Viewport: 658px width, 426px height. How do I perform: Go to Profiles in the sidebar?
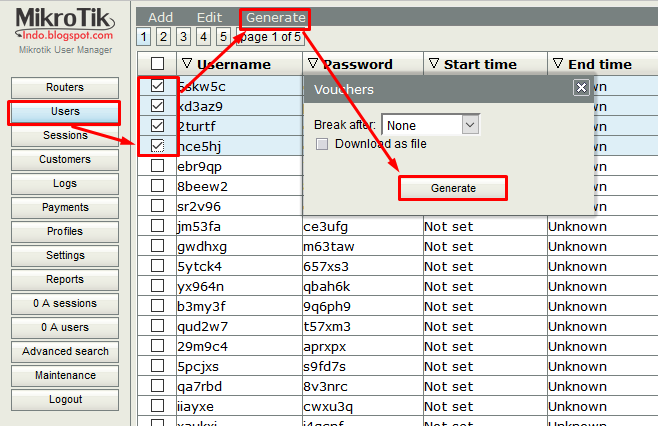(65, 232)
